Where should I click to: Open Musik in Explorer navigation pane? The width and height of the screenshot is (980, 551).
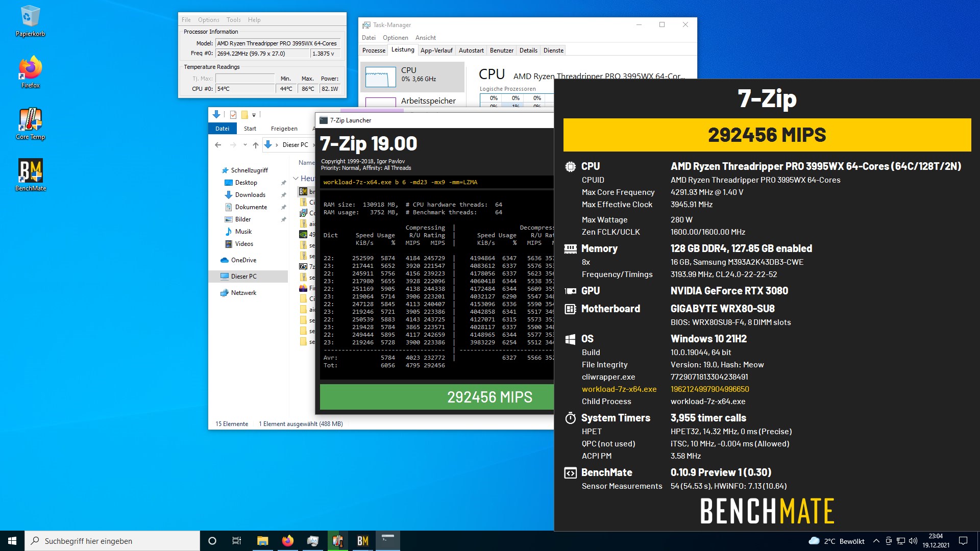243,232
